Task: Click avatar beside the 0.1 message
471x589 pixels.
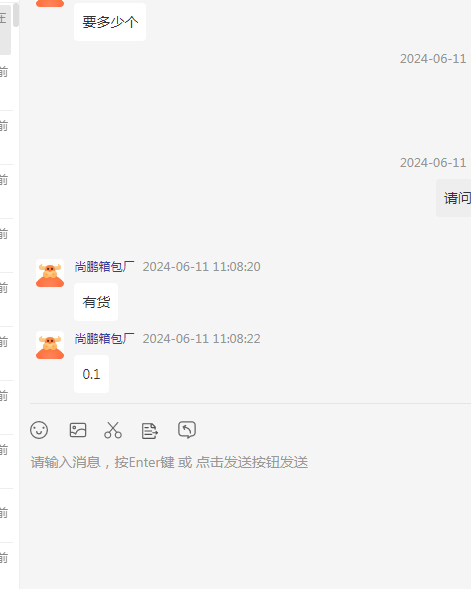Action: pyautogui.click(x=50, y=345)
